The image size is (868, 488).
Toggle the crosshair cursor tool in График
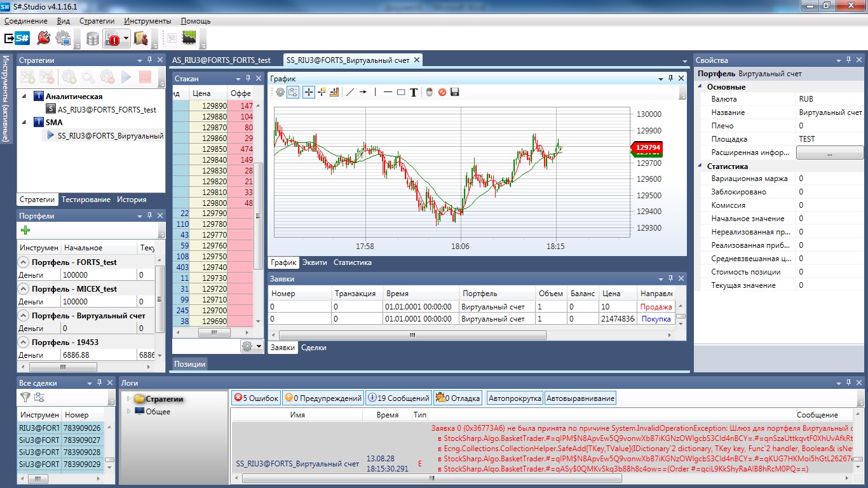point(309,92)
